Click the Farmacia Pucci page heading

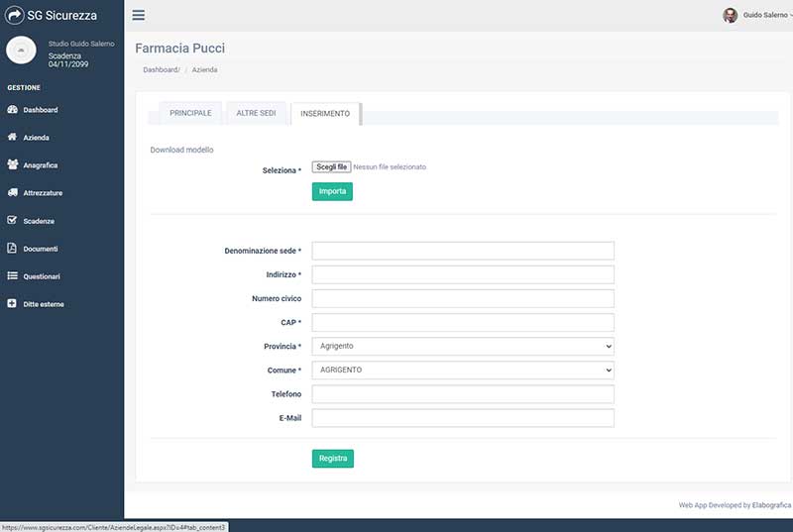click(179, 48)
